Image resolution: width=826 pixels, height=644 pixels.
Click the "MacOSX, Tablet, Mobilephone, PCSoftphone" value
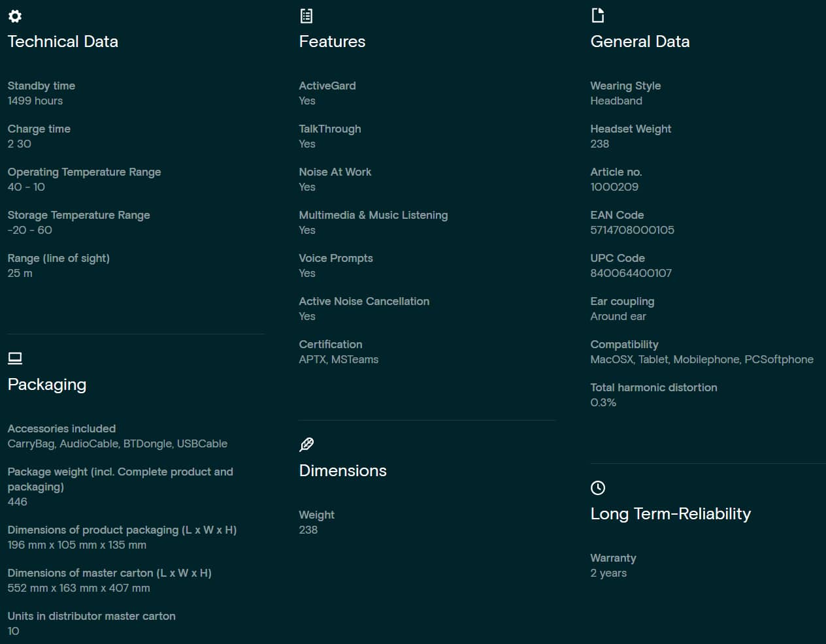[702, 359]
